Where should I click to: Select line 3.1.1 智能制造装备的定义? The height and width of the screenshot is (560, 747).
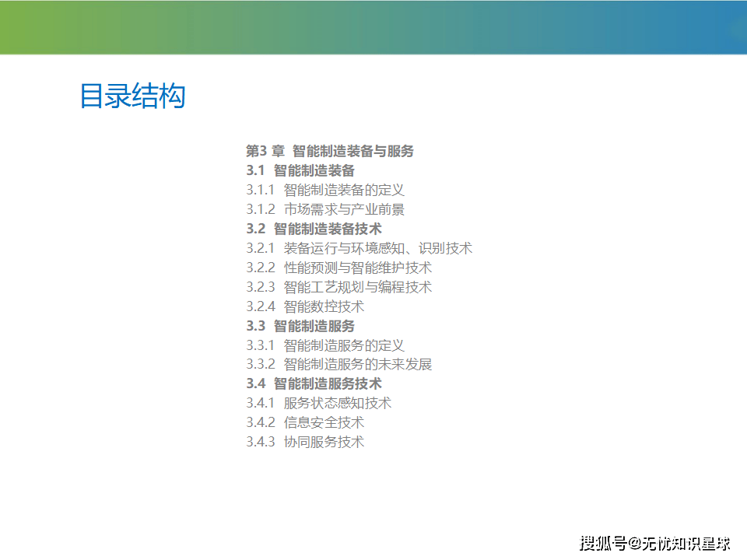(x=325, y=190)
